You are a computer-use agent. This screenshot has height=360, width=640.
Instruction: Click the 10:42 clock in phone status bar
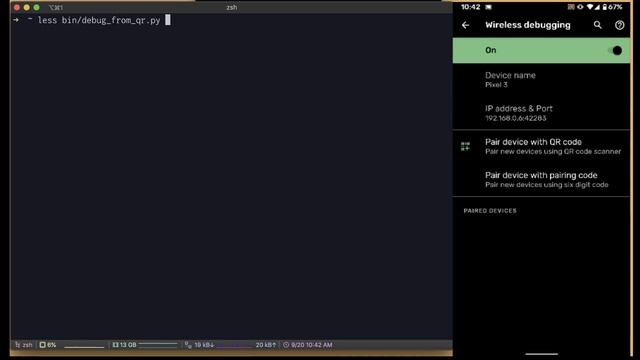coord(470,7)
